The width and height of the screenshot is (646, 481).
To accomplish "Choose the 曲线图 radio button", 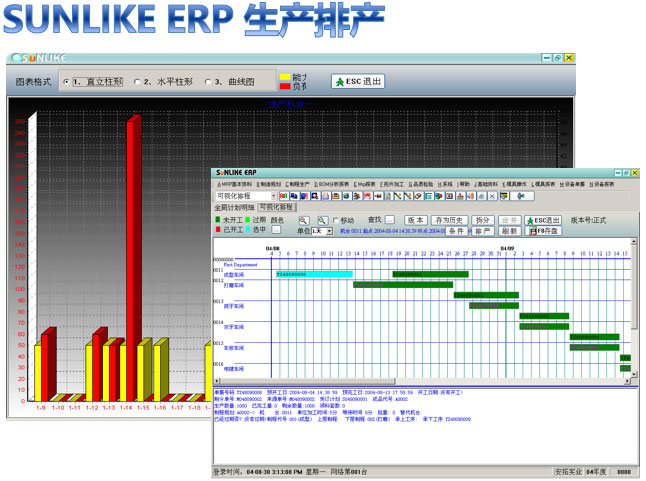I will [x=207, y=81].
